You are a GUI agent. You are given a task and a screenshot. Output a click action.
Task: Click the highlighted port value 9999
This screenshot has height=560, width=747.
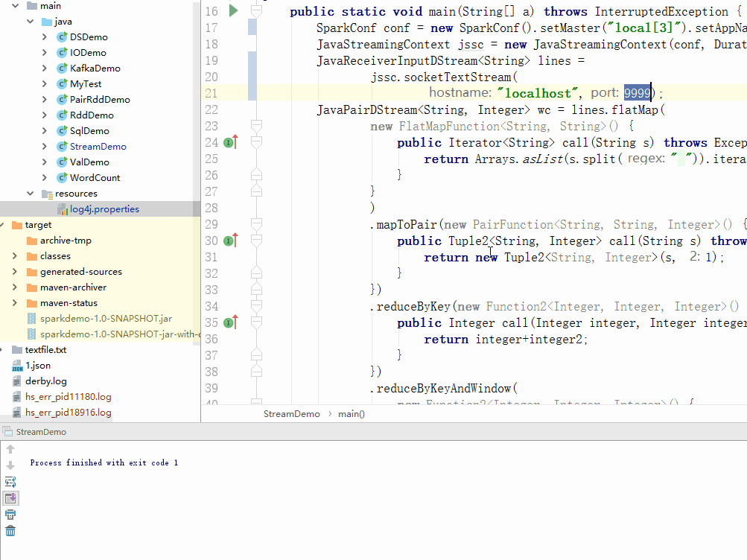[x=637, y=93]
